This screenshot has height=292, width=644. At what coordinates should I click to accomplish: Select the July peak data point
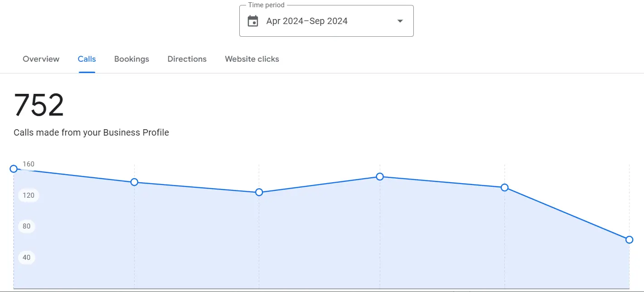coord(380,176)
